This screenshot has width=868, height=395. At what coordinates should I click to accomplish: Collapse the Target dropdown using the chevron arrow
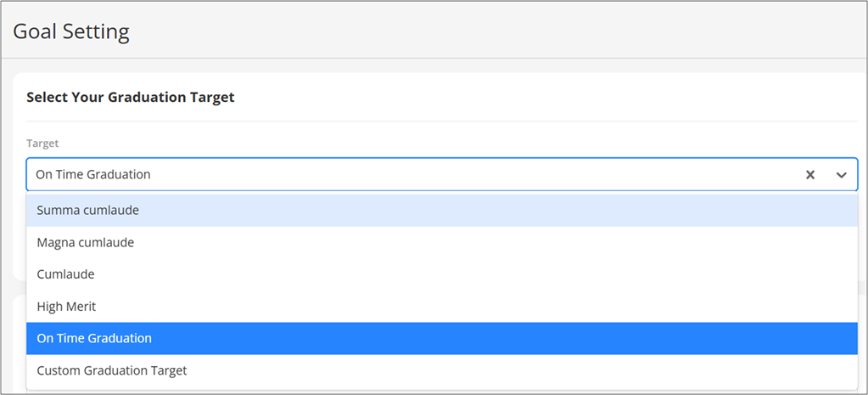pos(841,175)
